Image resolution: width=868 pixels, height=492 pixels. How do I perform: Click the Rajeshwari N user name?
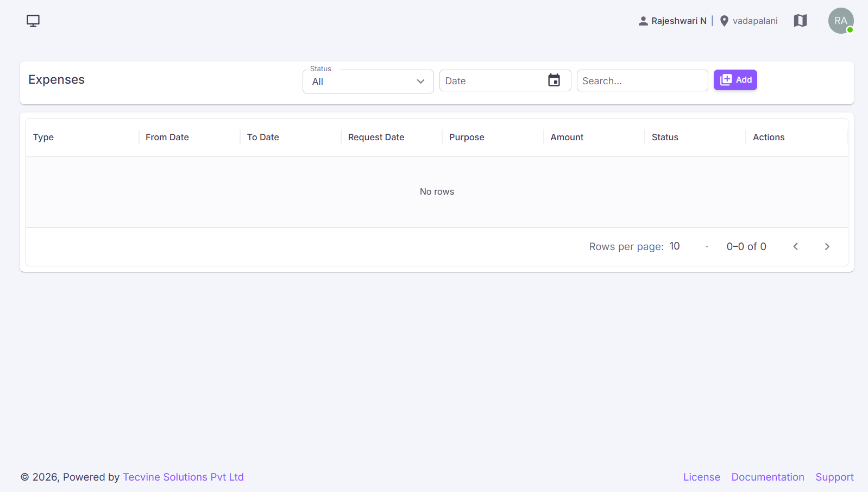pyautogui.click(x=679, y=21)
